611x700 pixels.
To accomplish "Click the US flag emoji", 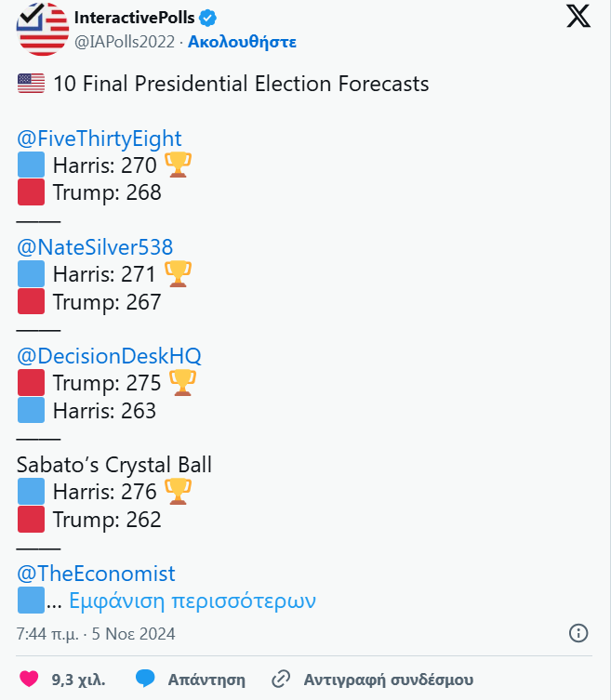I will 31,84.
